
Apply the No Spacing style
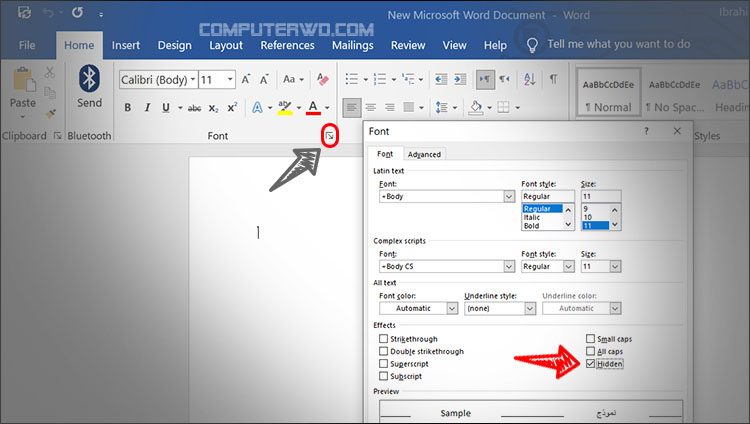[x=674, y=95]
